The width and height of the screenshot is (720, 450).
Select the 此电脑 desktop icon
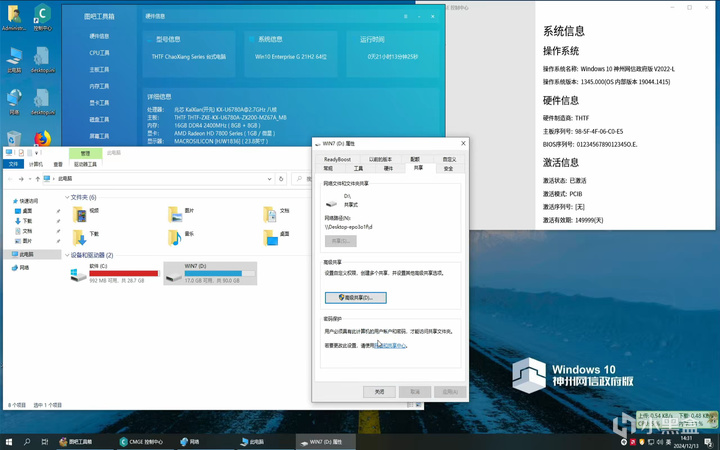pos(14,60)
